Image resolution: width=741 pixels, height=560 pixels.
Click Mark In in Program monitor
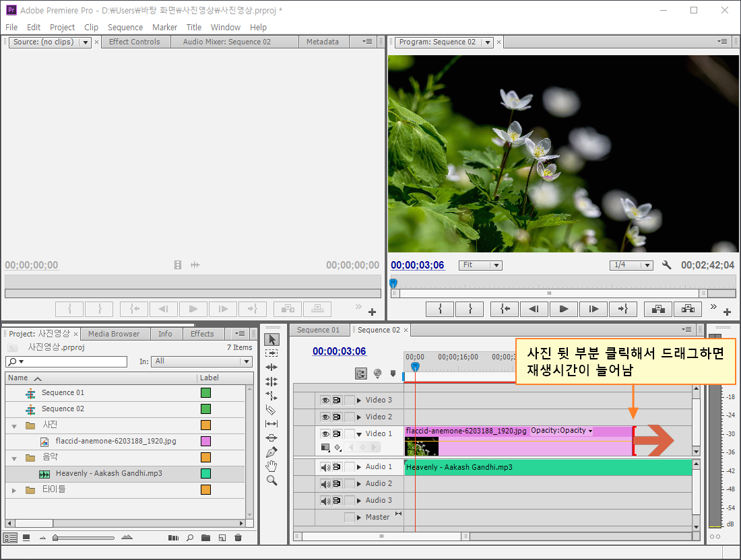click(x=440, y=309)
